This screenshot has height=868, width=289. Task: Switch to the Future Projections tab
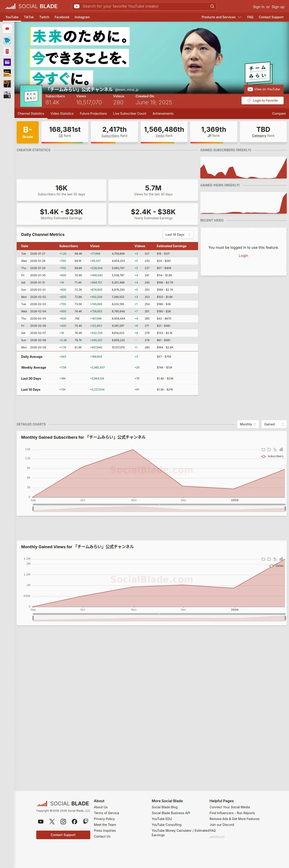[x=93, y=114]
